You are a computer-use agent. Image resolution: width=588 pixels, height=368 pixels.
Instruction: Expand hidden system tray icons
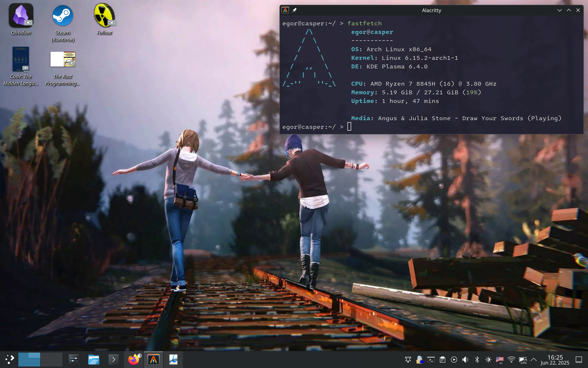pos(534,359)
